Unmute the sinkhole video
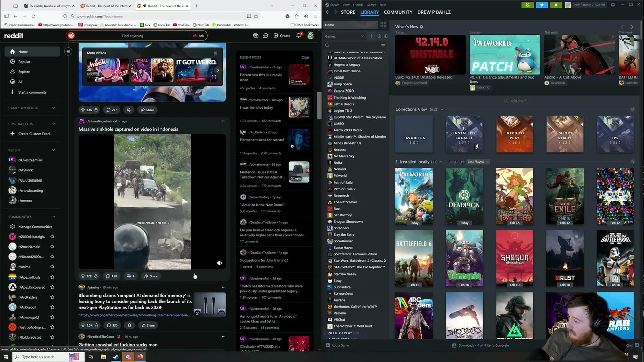Screen dimensions: 644x362 click(219, 263)
